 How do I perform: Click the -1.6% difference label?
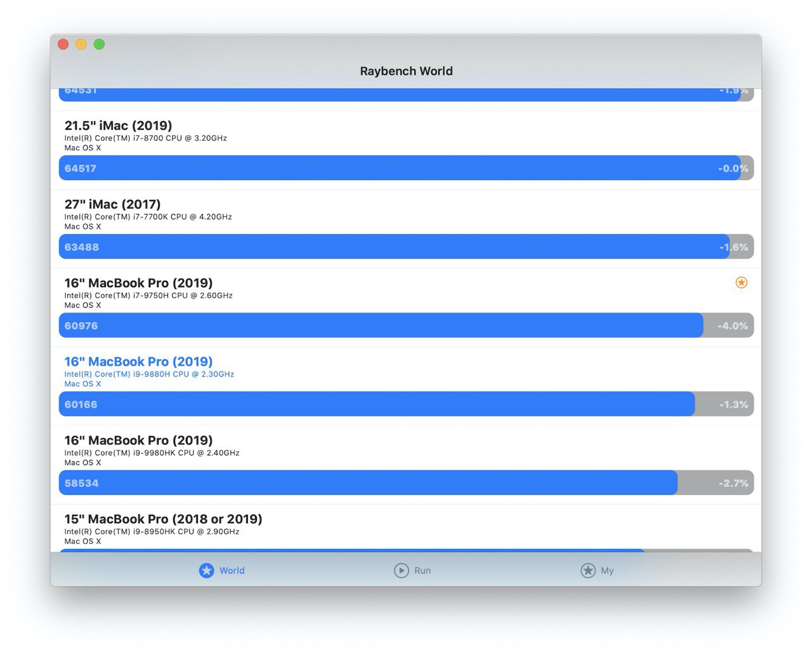coord(733,247)
